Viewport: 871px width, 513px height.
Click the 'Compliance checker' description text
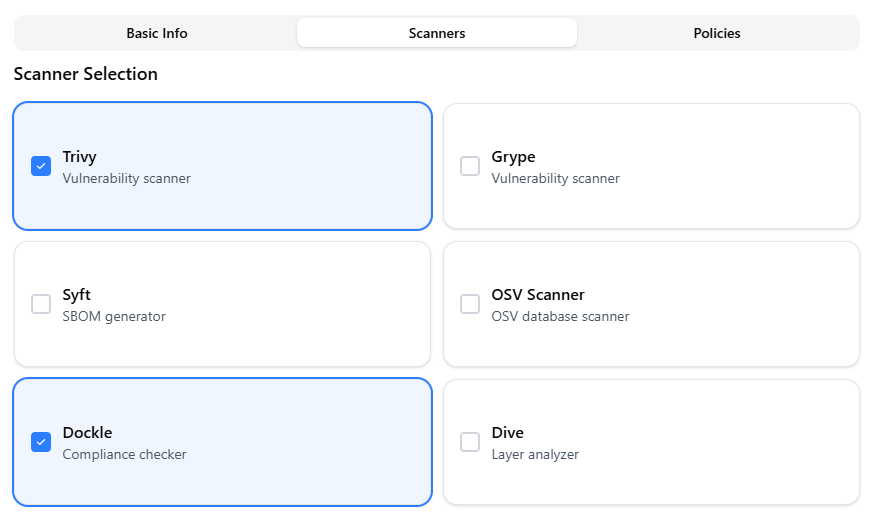point(124,454)
